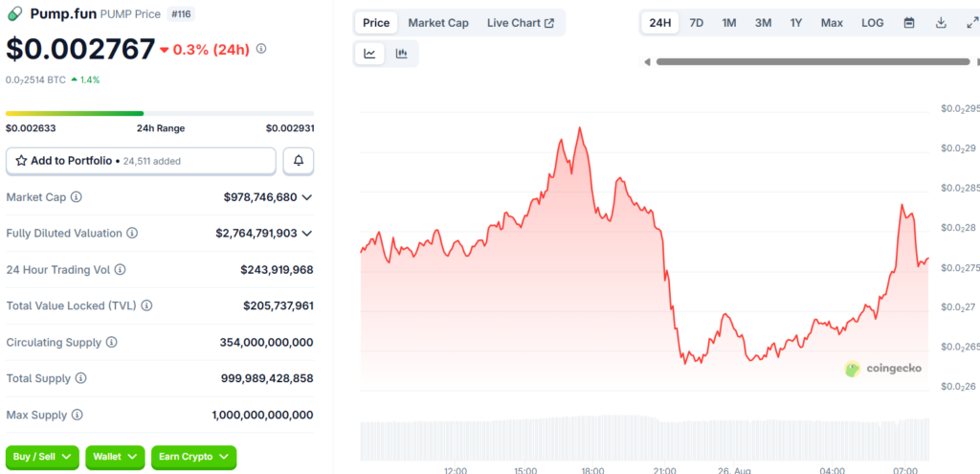The image size is (980, 474).
Task: Select the 24H time range
Action: pos(659,23)
